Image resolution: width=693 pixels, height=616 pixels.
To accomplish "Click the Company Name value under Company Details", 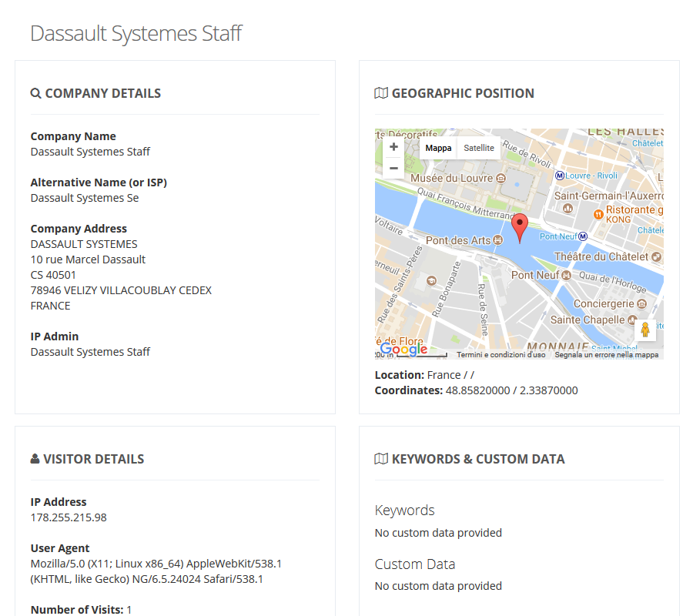I will 90,152.
